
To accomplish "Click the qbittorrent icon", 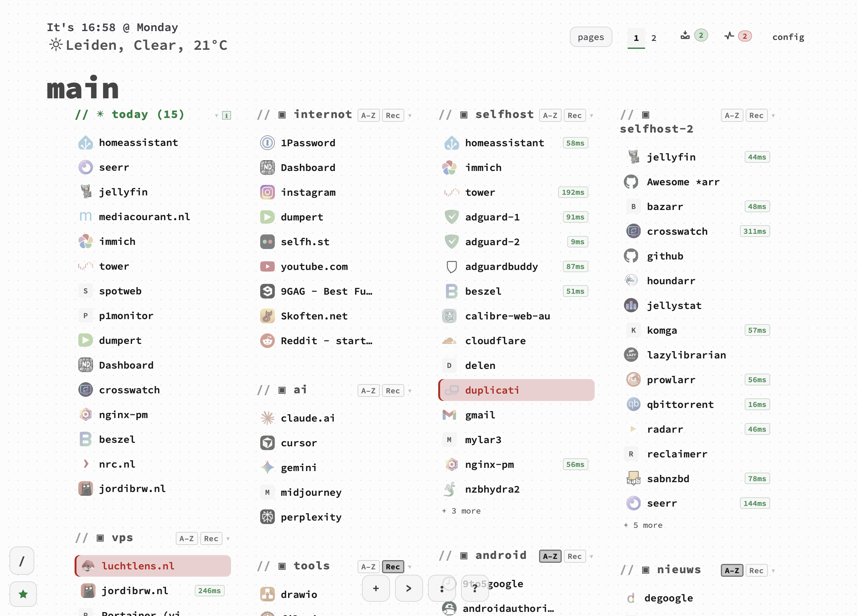I will [x=633, y=404].
